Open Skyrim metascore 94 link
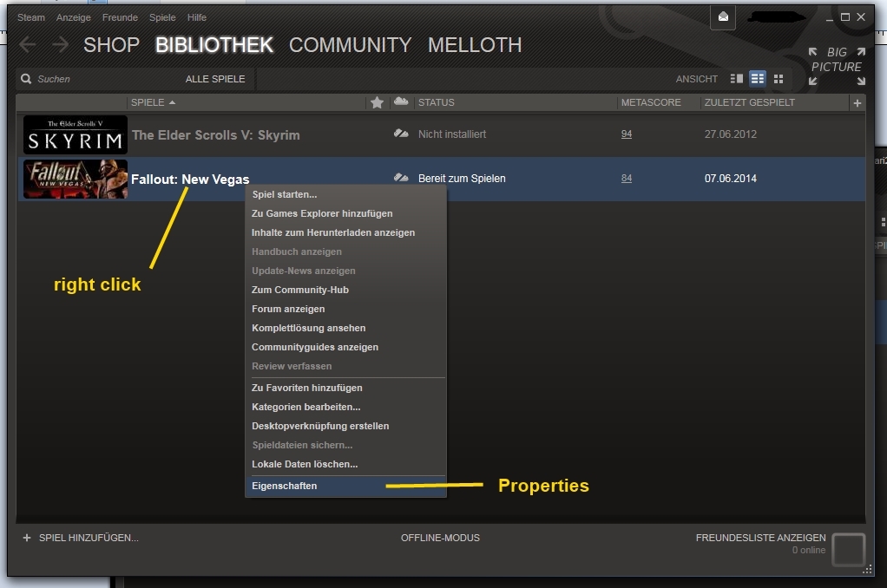 [627, 134]
